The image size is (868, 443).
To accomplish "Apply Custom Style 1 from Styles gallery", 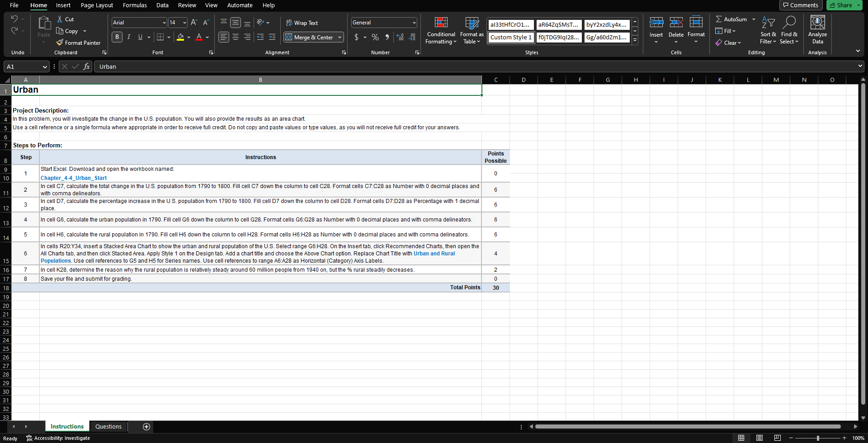I will pos(510,37).
